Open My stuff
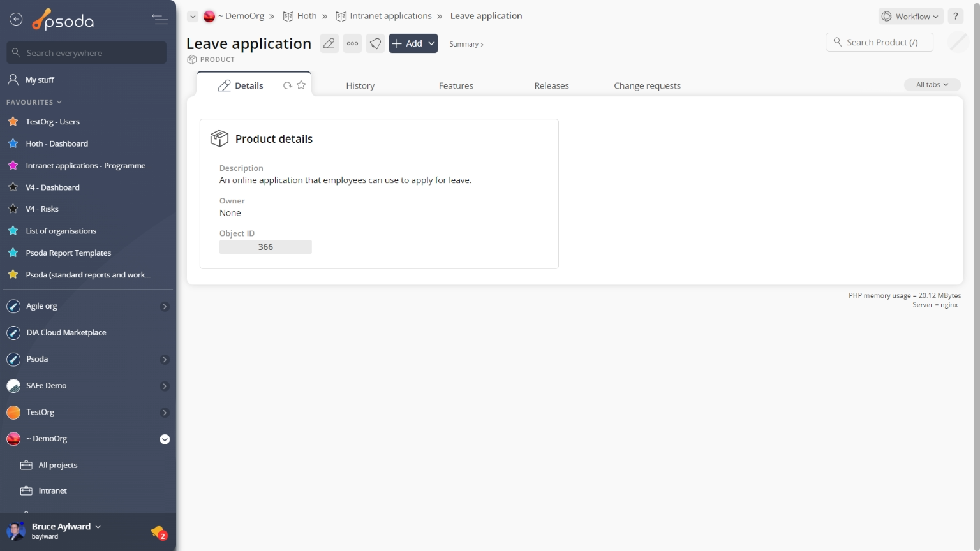Image resolution: width=980 pixels, height=551 pixels. [40, 80]
